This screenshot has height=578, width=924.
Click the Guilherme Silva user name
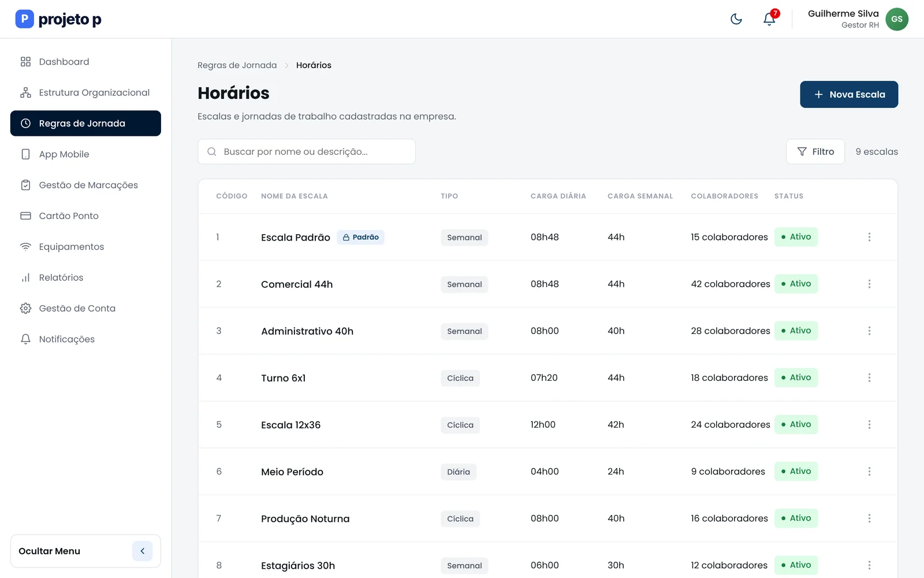click(x=843, y=13)
